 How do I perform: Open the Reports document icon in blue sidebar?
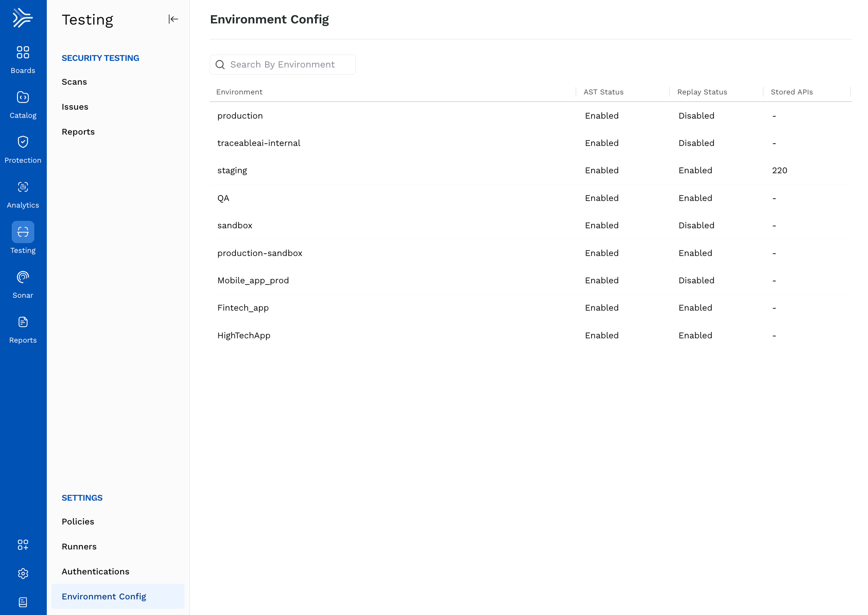coord(23,322)
